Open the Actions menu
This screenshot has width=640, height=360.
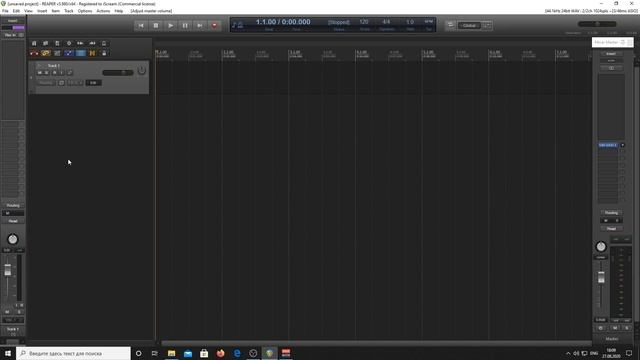103,11
